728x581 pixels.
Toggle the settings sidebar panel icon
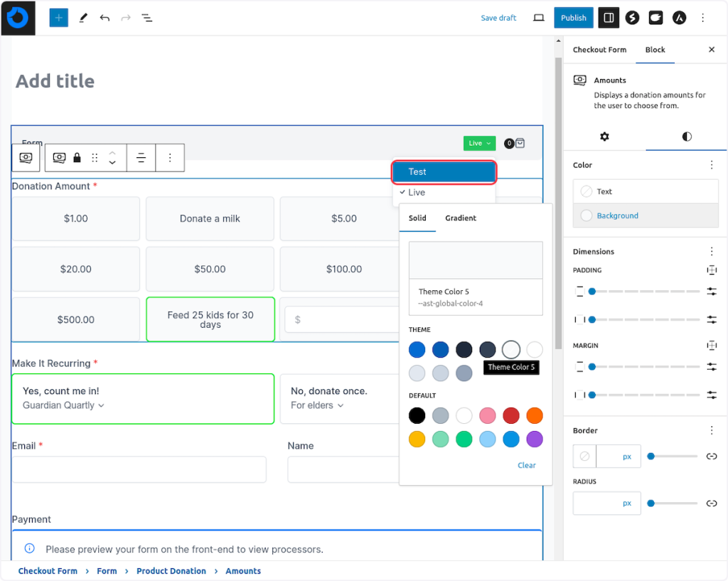coord(608,18)
